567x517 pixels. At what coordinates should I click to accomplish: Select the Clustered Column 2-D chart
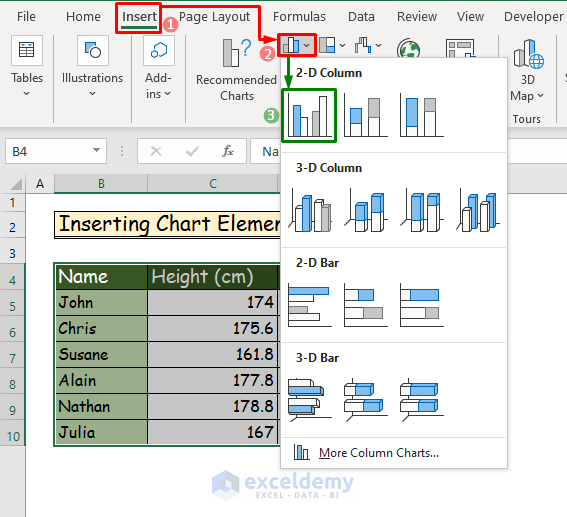tap(309, 115)
